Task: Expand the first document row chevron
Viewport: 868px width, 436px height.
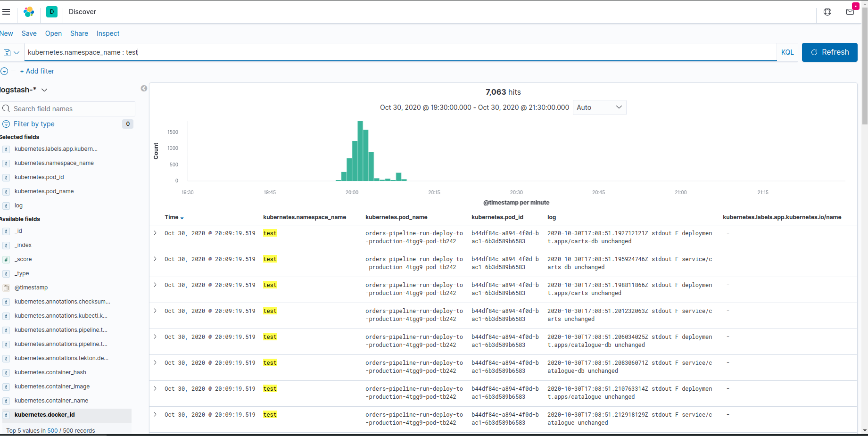Action: coord(156,233)
